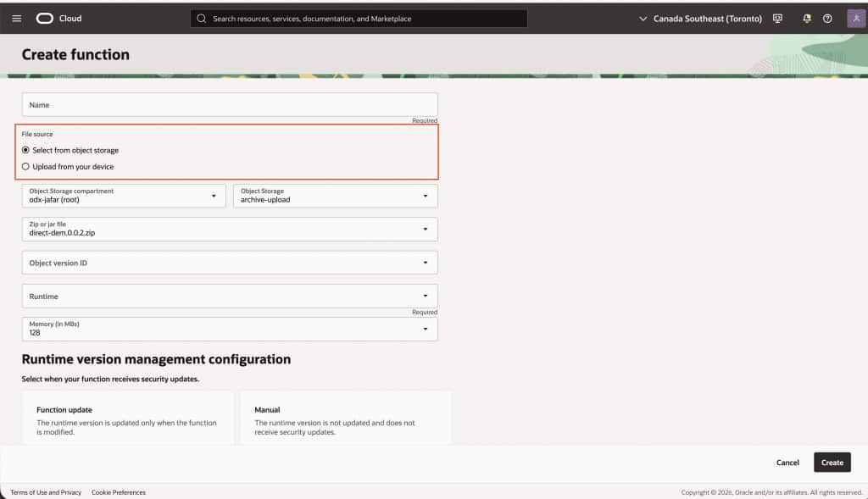Click the search magnifier icon

[202, 19]
